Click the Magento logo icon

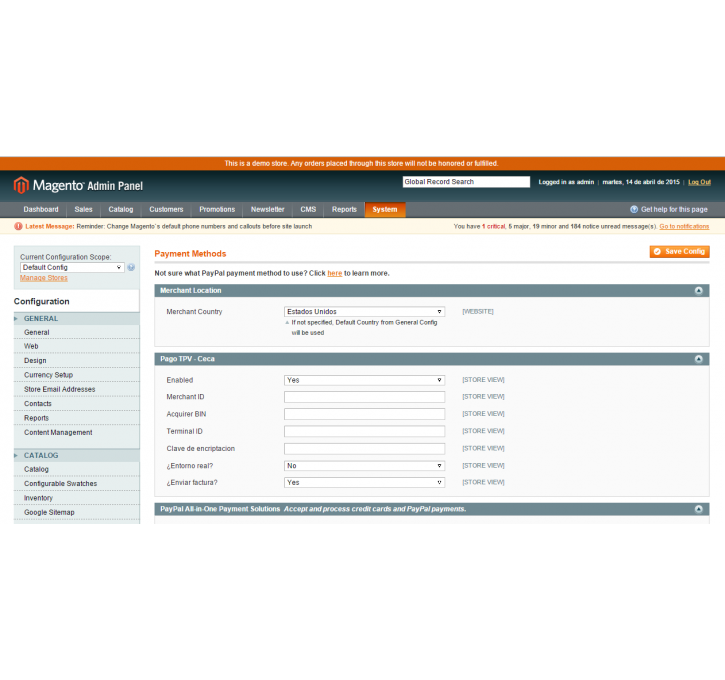(x=21, y=185)
